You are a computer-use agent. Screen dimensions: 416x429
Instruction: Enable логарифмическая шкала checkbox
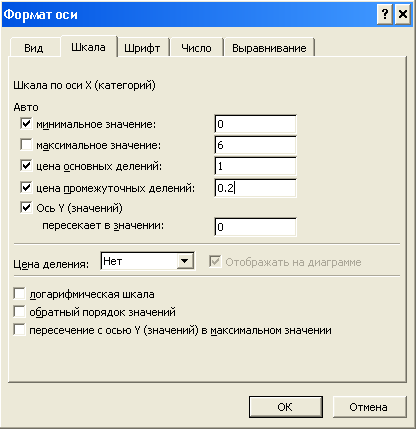pyautogui.click(x=19, y=294)
